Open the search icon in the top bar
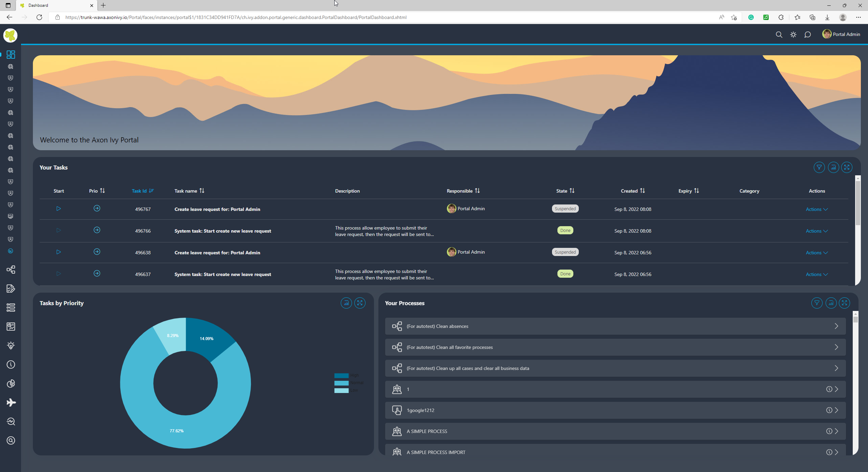Viewport: 868px width, 472px height. 779,34
